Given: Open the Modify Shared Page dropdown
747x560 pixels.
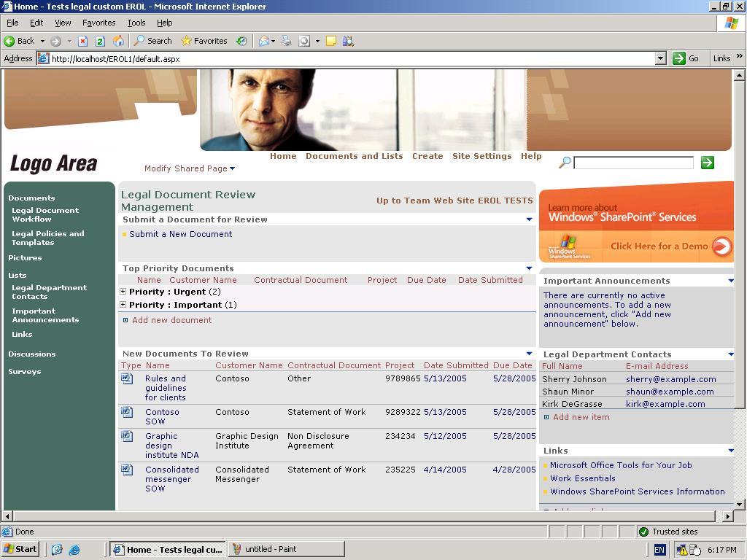Looking at the screenshot, I should click(x=189, y=168).
